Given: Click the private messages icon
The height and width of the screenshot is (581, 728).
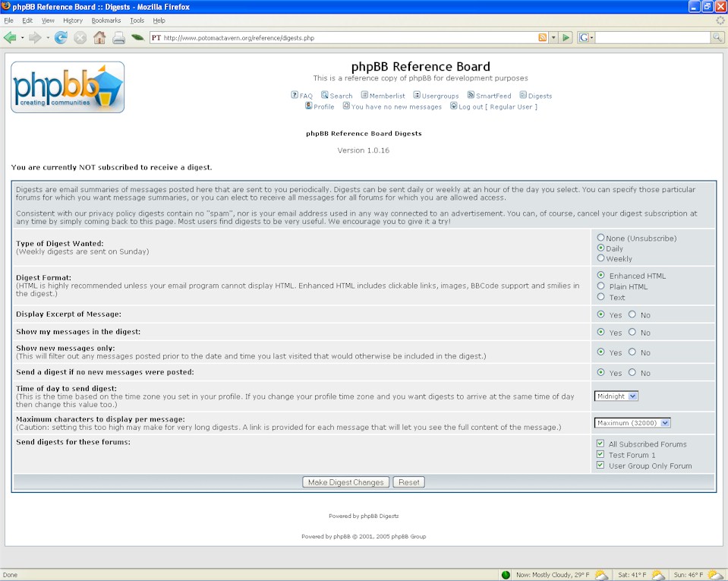Looking at the screenshot, I should pos(346,106).
